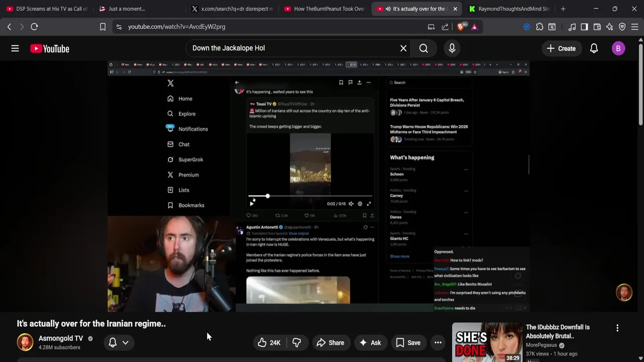Dislike the video with thumbs down
The image size is (644, 362).
pos(297,343)
